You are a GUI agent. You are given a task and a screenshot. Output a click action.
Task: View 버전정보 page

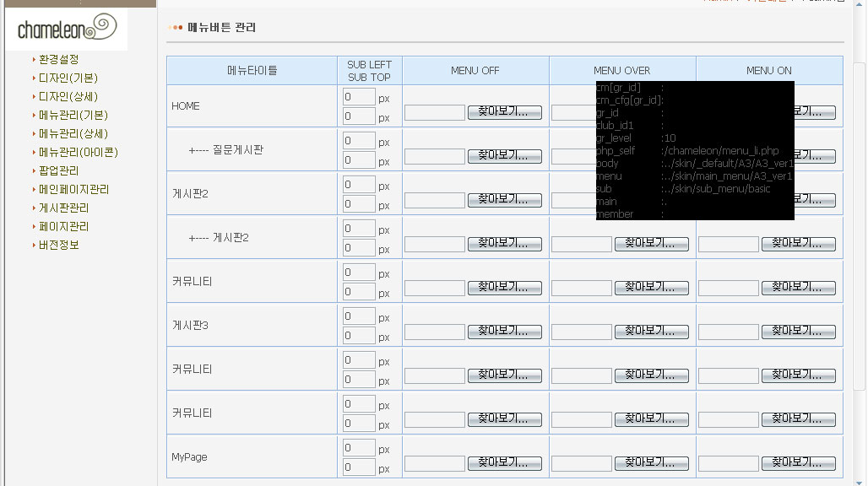[58, 245]
